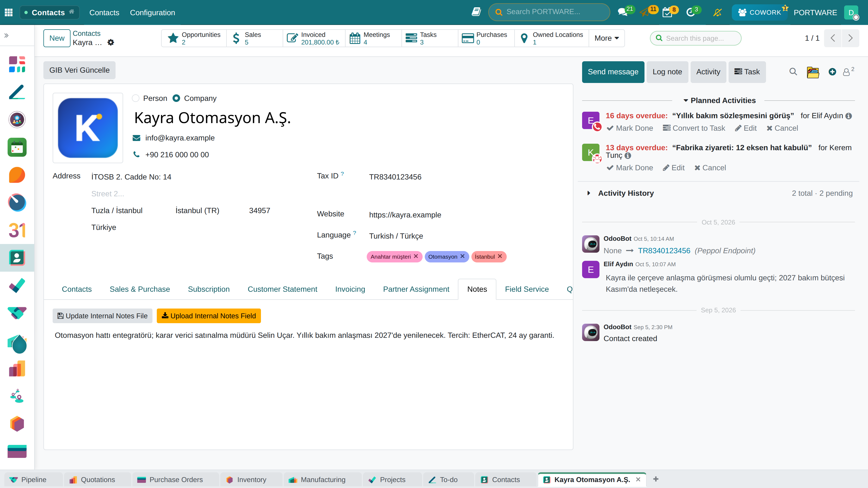The height and width of the screenshot is (488, 868).
Task: Close the Kayra Otomasyon A.Ş. bottom tab
Action: click(x=638, y=480)
